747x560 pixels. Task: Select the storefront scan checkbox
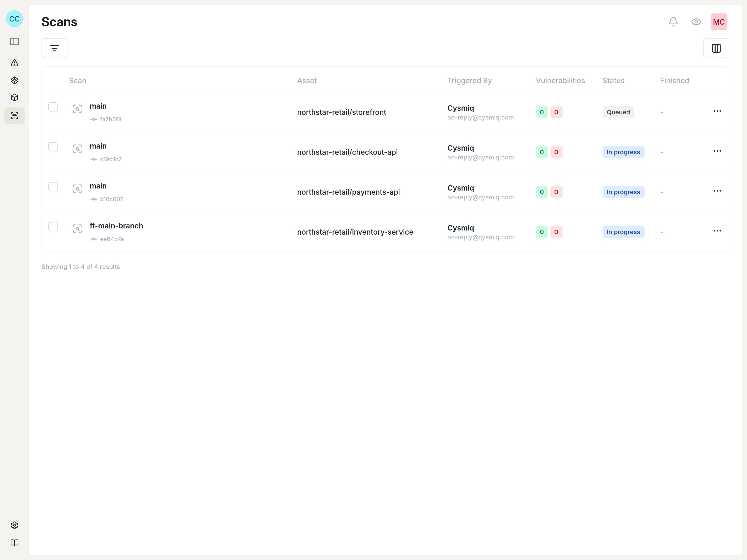coord(53,107)
